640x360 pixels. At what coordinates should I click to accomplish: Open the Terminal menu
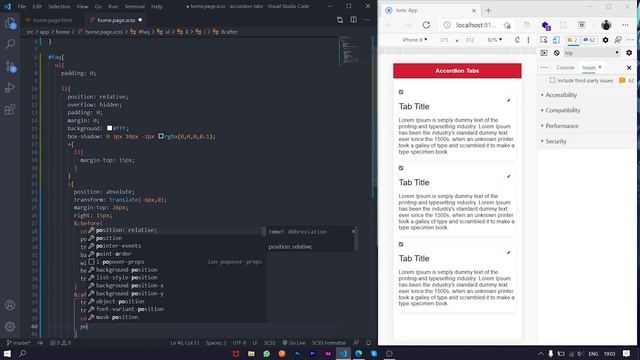134,7
